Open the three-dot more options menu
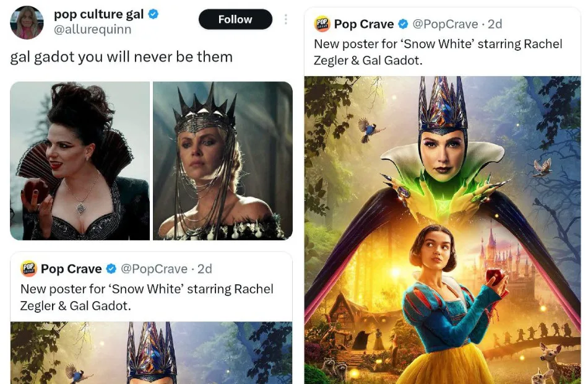Viewport: 588px width, 384px height. pos(285,19)
